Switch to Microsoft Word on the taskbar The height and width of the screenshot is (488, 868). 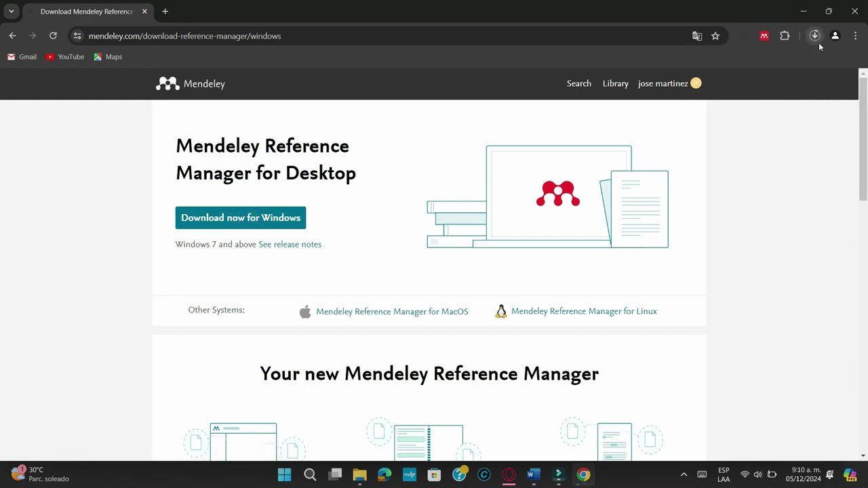pos(534,474)
